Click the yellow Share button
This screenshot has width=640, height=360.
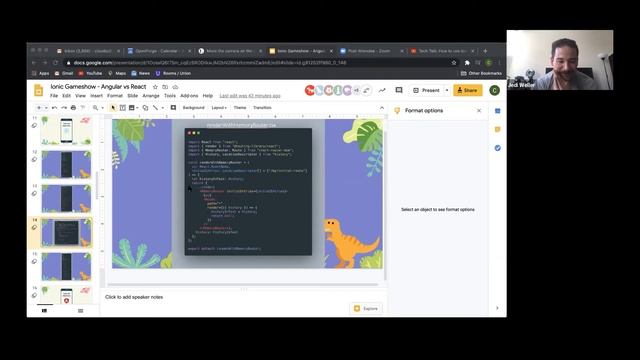pos(468,90)
